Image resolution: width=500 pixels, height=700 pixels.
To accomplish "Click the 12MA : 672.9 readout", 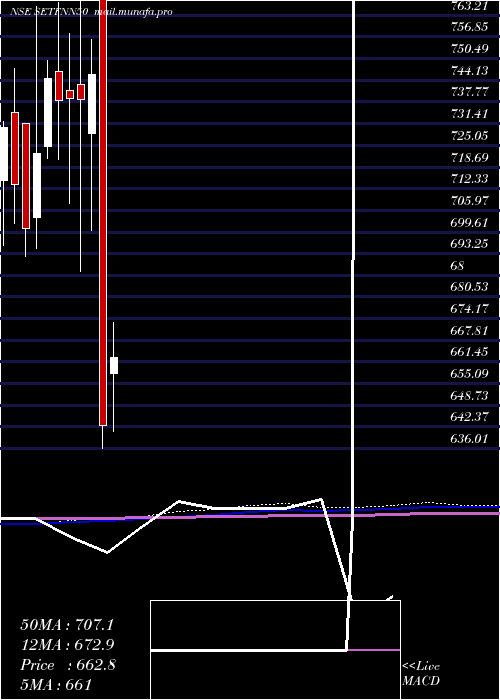I will (67, 645).
